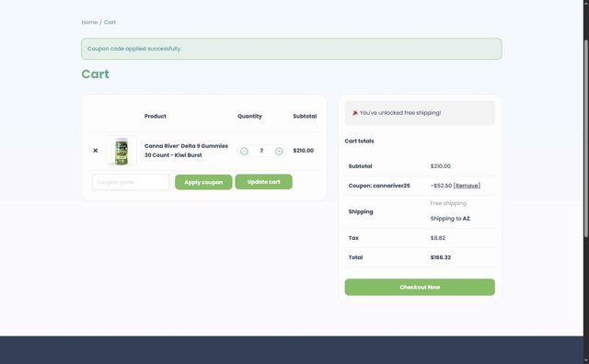Click the 'Free shipping' text
The width and height of the screenshot is (589, 364).
coord(448,203)
